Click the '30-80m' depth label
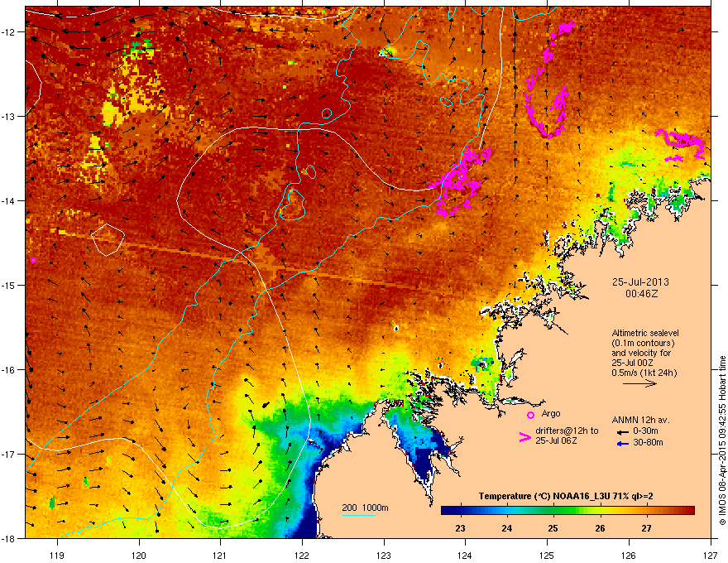Screen dimensions: 728x563 [648, 442]
